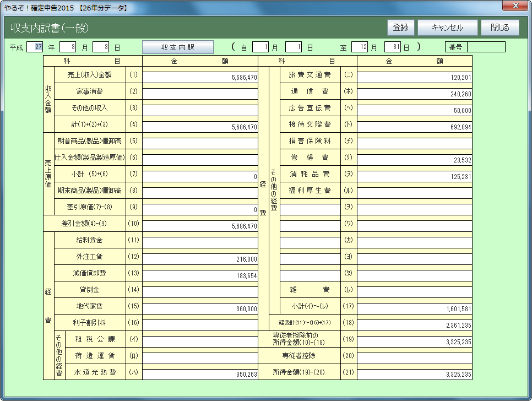The image size is (532, 401).
Task: Click the amount field for row (ヲ)
Action: [x=415, y=209]
